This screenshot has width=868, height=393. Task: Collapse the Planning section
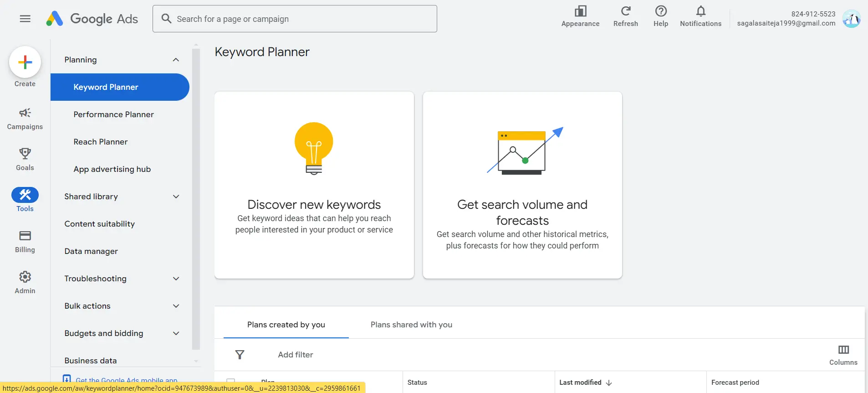(176, 60)
